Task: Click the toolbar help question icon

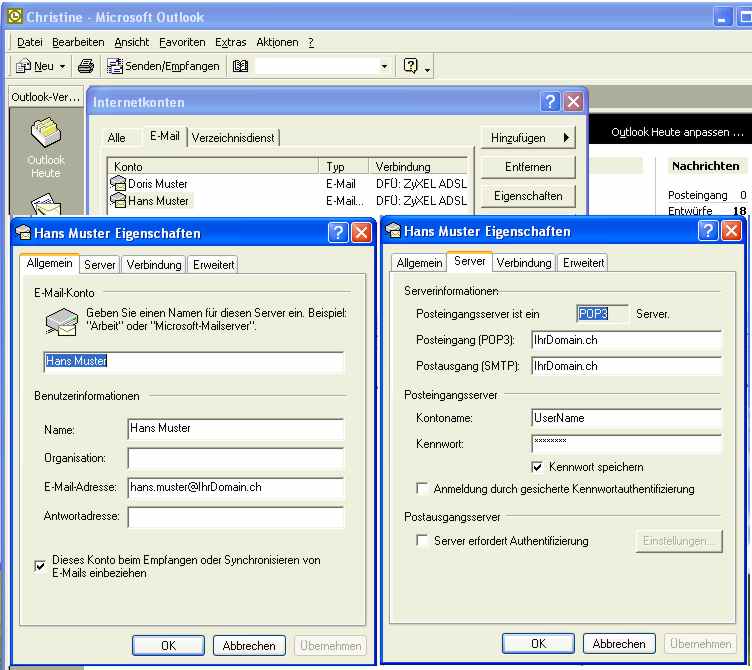Action: pos(411,65)
